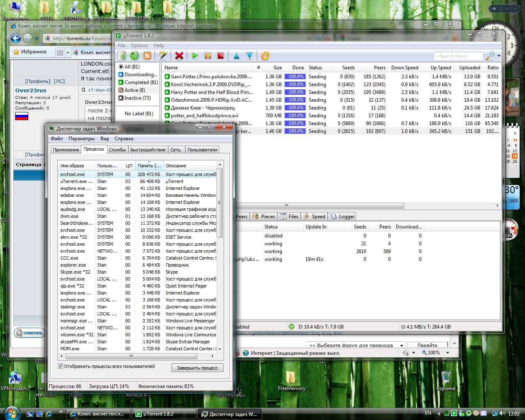Switch to the Службы tab
Screen dimensions: 525x420
click(x=117, y=150)
